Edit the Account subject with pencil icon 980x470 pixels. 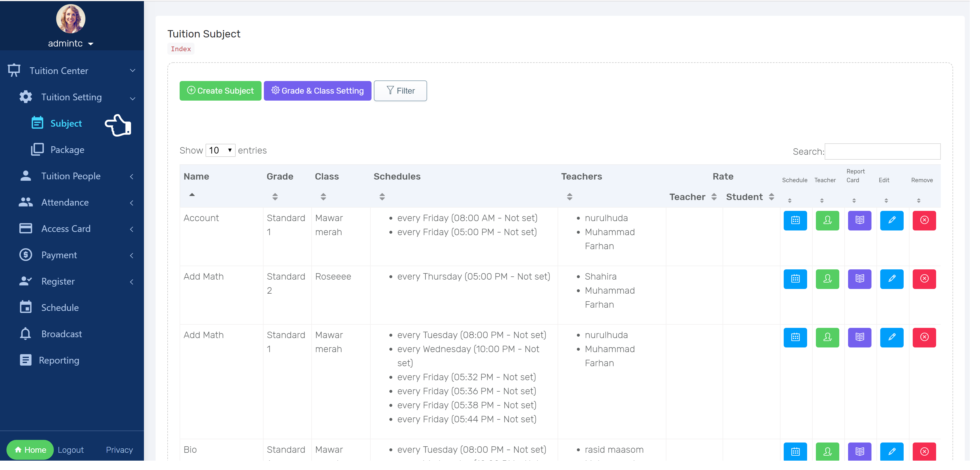point(892,221)
